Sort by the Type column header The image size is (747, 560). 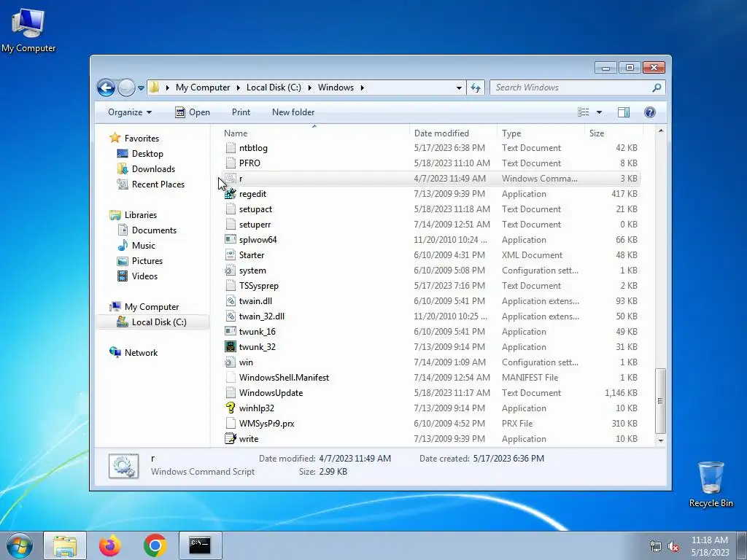click(541, 133)
